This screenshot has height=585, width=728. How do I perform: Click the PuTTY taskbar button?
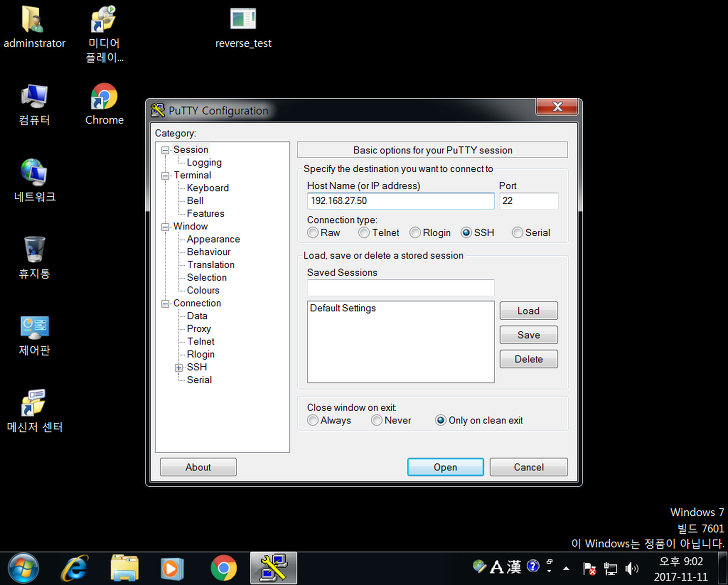[273, 567]
